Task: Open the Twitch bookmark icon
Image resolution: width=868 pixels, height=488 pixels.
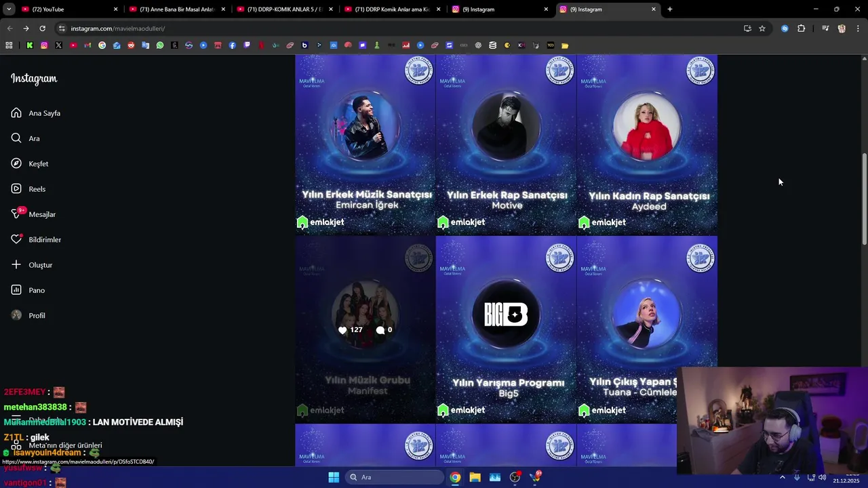Action: (247, 45)
